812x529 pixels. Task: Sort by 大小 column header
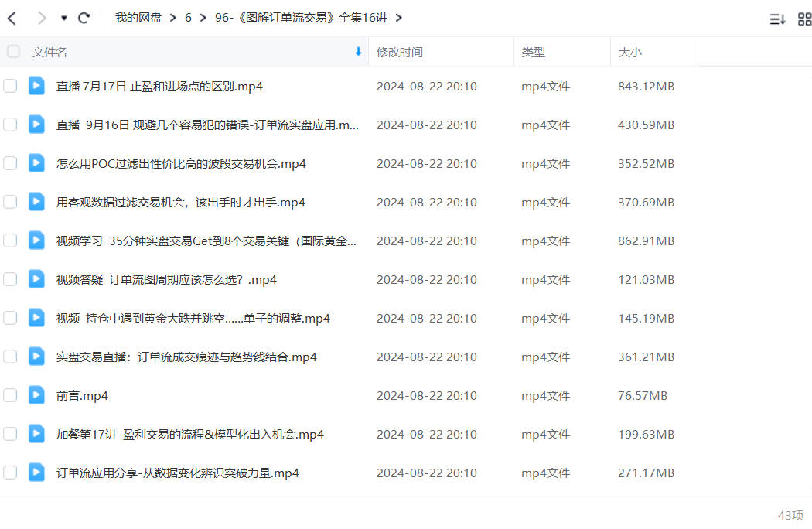(629, 53)
